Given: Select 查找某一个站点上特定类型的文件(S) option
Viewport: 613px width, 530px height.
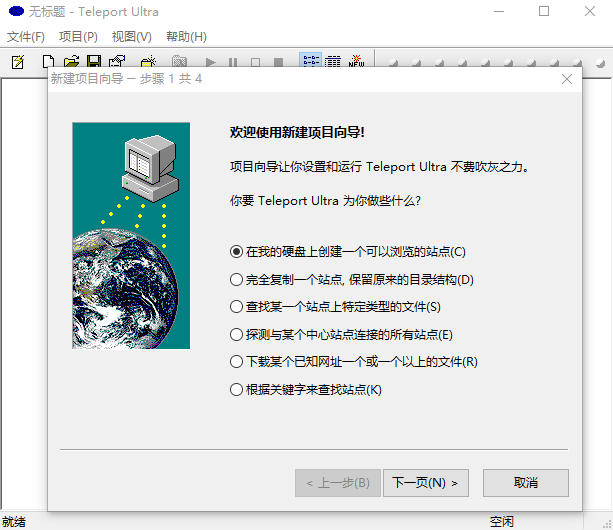Looking at the screenshot, I should tap(335, 307).
